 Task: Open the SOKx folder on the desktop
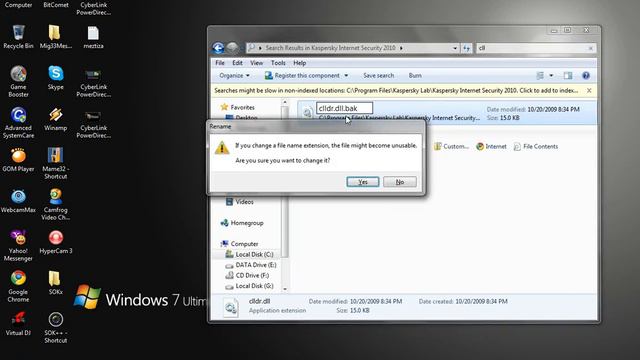pyautogui.click(x=56, y=283)
